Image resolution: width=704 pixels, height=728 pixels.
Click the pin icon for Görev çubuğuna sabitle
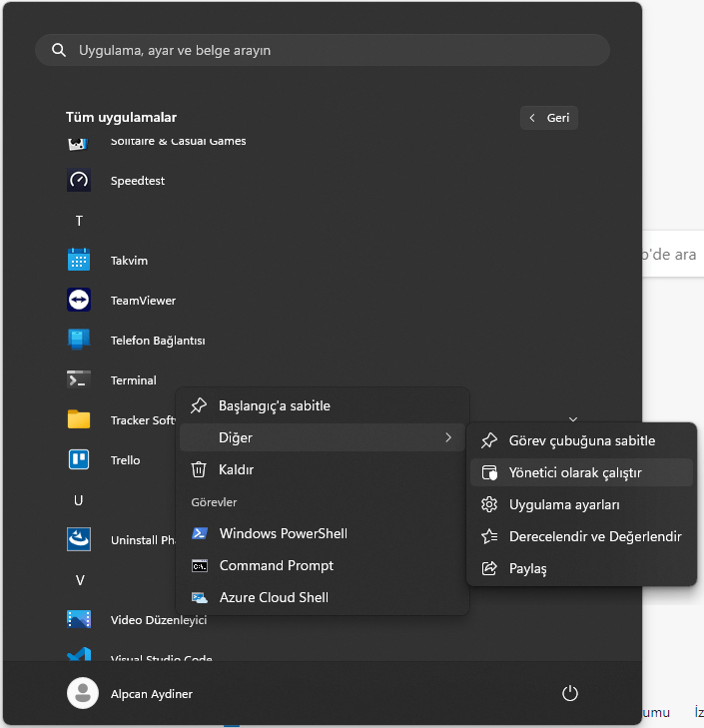click(489, 440)
